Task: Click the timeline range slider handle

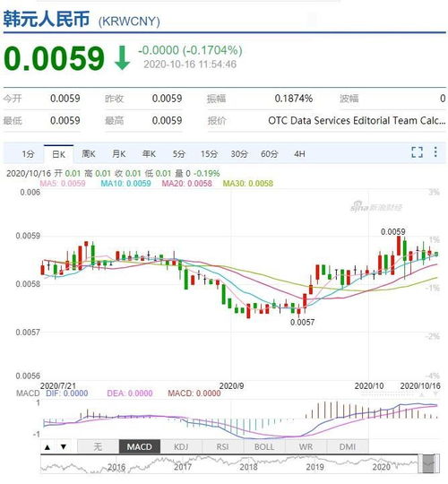Action: coord(428,463)
